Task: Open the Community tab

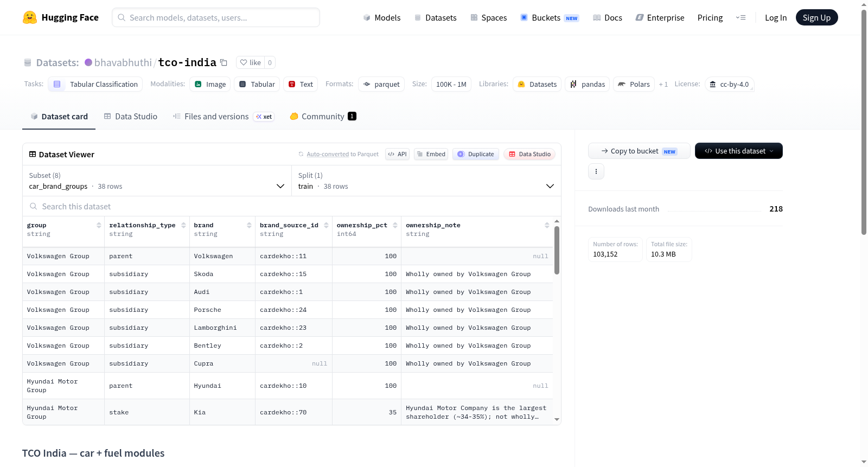Action: click(x=323, y=116)
